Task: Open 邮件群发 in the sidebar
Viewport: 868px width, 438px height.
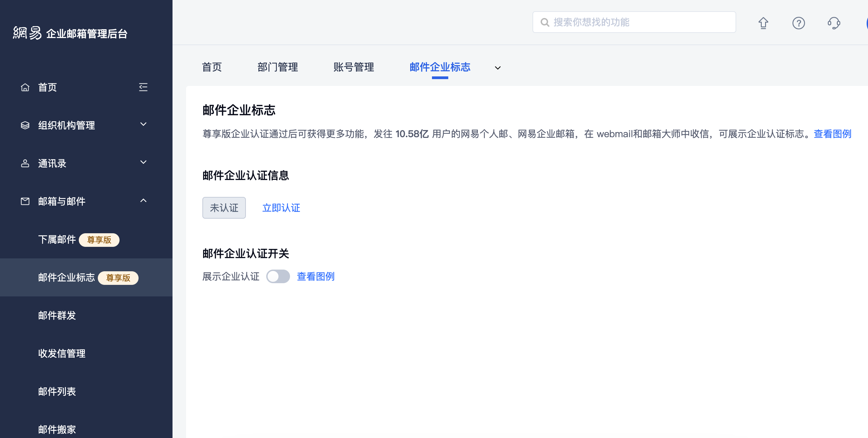Action: [57, 316]
